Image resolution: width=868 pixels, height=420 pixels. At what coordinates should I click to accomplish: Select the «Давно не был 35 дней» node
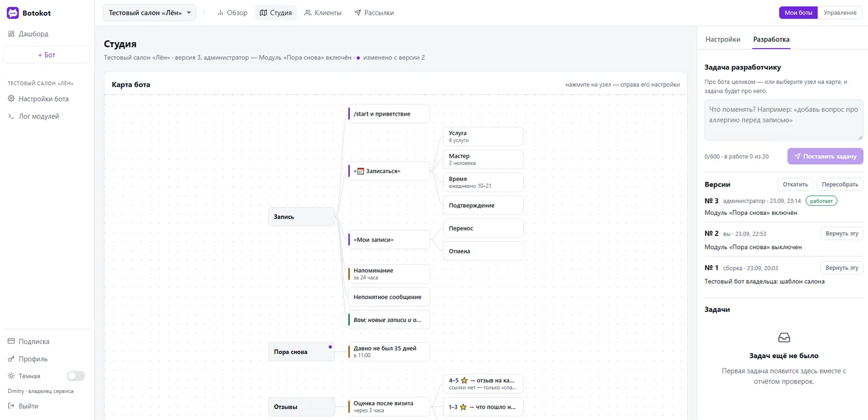click(x=389, y=352)
